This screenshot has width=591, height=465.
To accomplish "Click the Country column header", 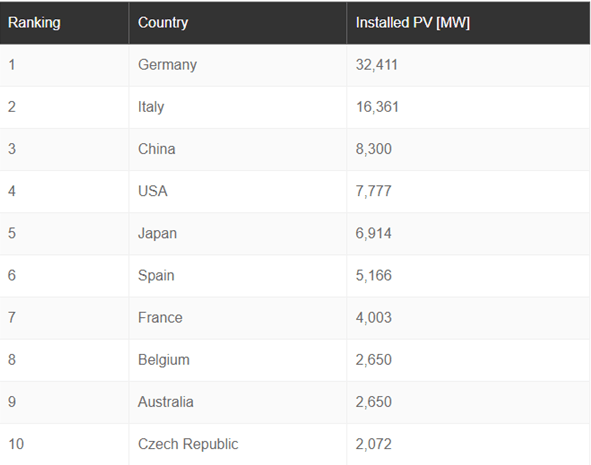I will click(237, 23).
